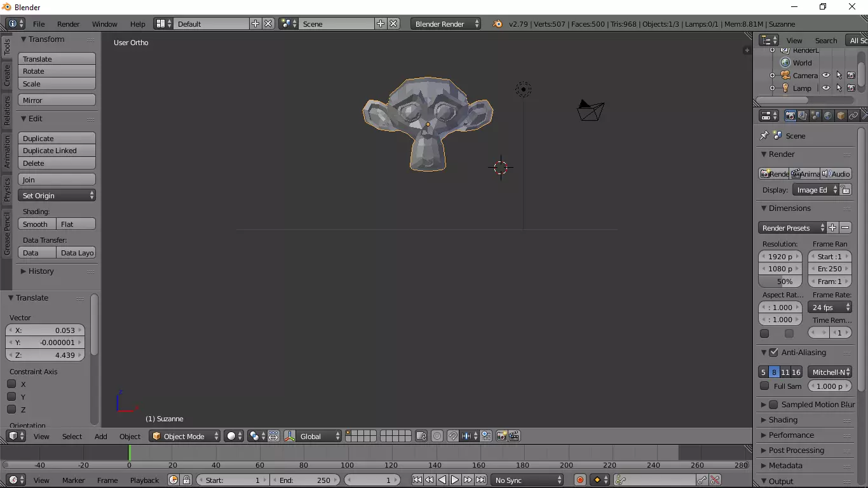Enable the X constraint axis checkbox
Image resolution: width=868 pixels, height=488 pixels.
click(x=11, y=384)
